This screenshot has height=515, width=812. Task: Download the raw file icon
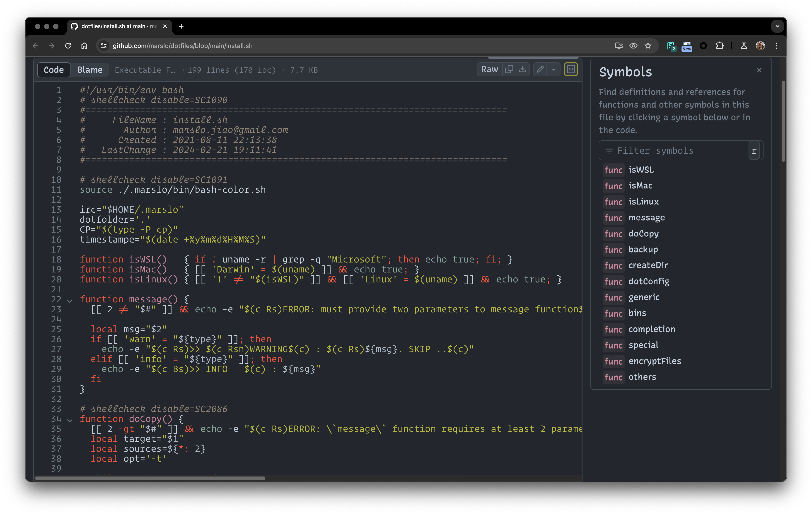(x=522, y=70)
